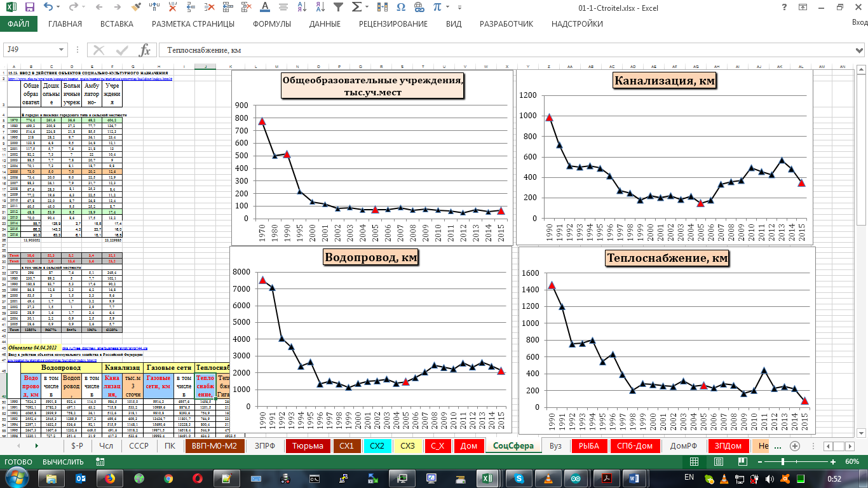Click the Insert Function fx icon
The width and height of the screenshot is (868, 488).
(x=145, y=50)
